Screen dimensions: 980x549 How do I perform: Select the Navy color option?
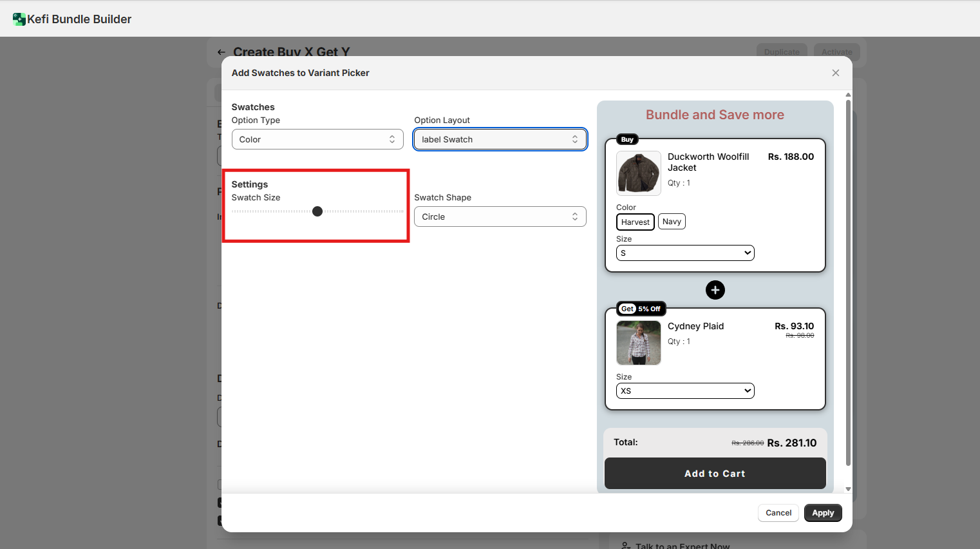[x=672, y=222]
